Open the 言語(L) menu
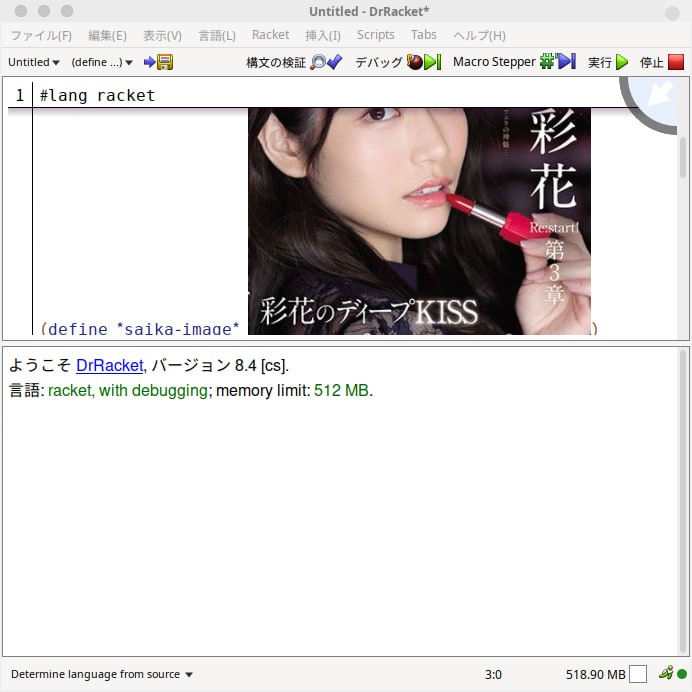The image size is (692, 692). coord(217,35)
